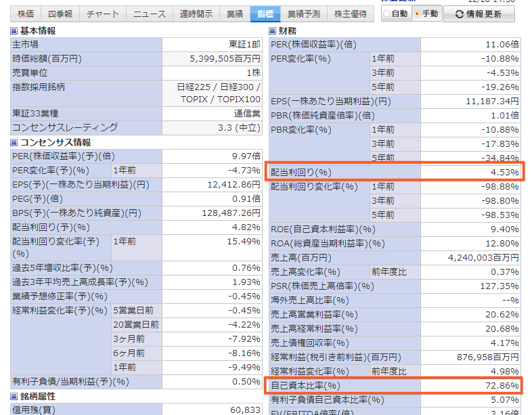Click the コンセンサス情報 section header icon

point(15,142)
